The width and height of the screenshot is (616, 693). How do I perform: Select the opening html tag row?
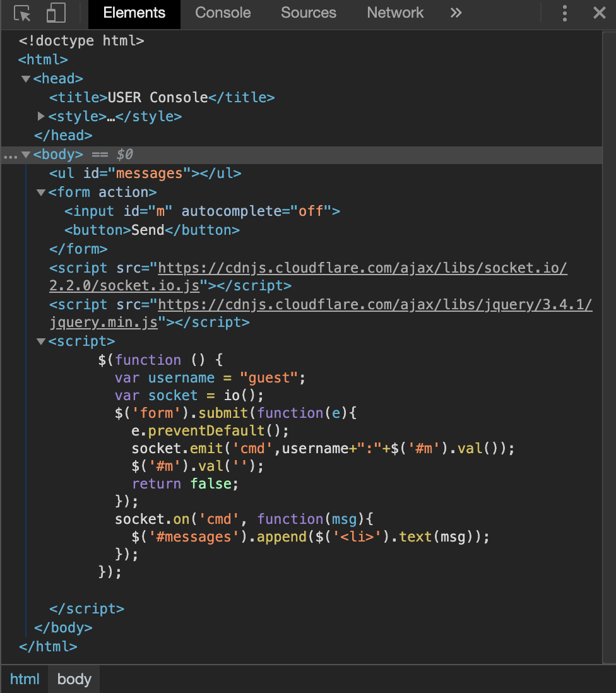click(44, 60)
